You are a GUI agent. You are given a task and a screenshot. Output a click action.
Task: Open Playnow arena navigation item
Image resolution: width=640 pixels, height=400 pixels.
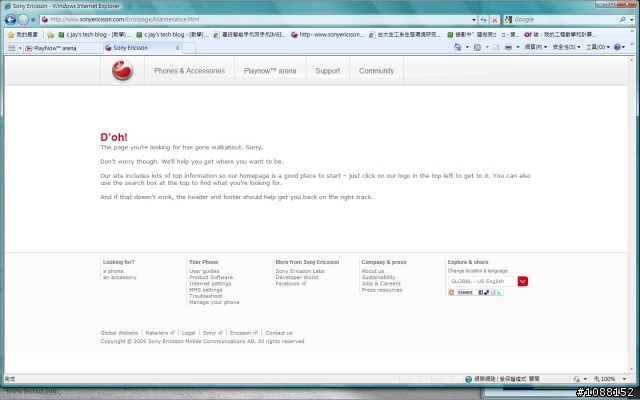(x=270, y=71)
